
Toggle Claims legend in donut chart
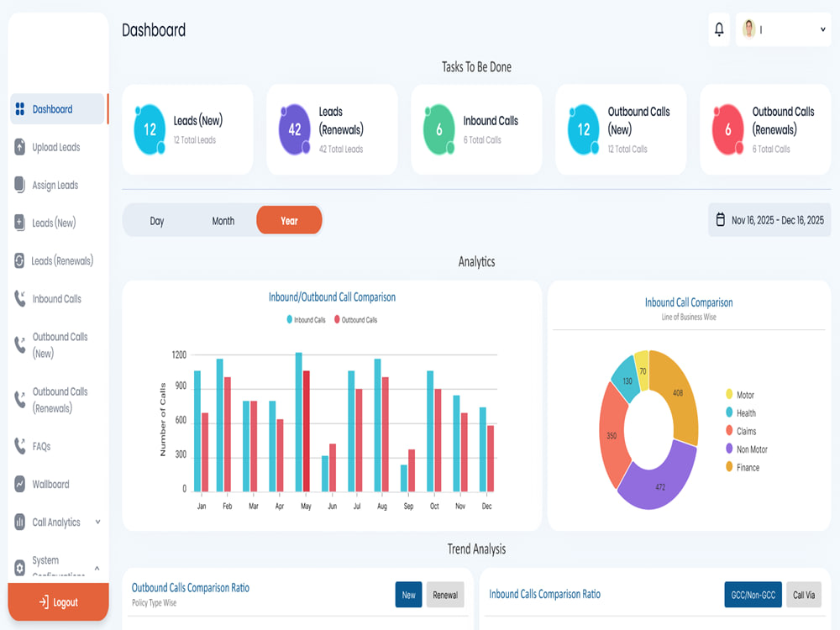point(741,431)
